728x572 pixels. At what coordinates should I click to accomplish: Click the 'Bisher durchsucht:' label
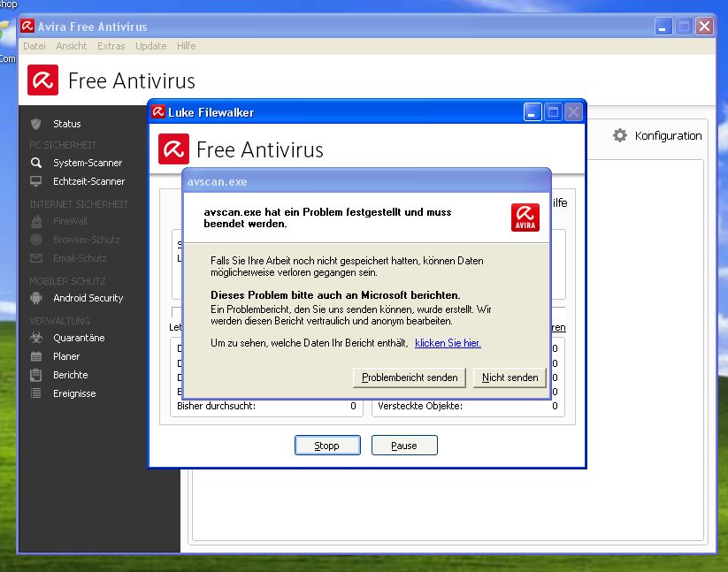coord(217,406)
